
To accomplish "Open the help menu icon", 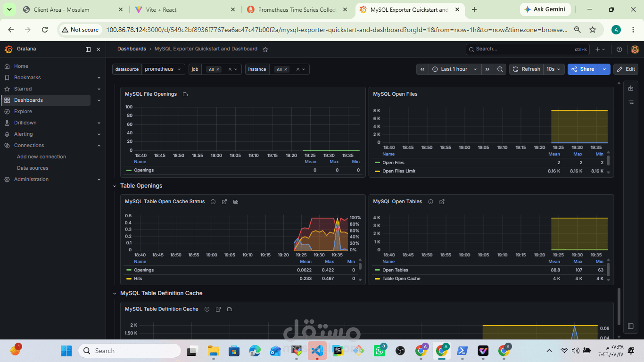I will (619, 49).
